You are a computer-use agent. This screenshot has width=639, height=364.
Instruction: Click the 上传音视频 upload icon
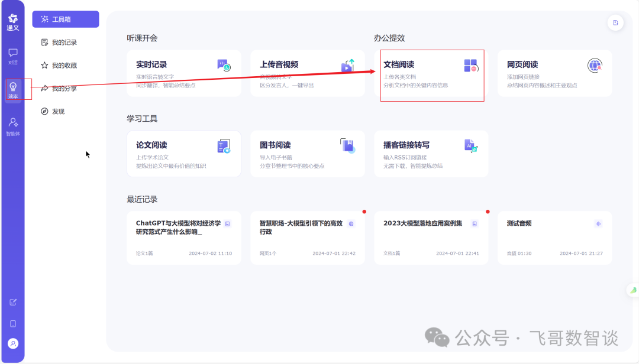coord(348,66)
